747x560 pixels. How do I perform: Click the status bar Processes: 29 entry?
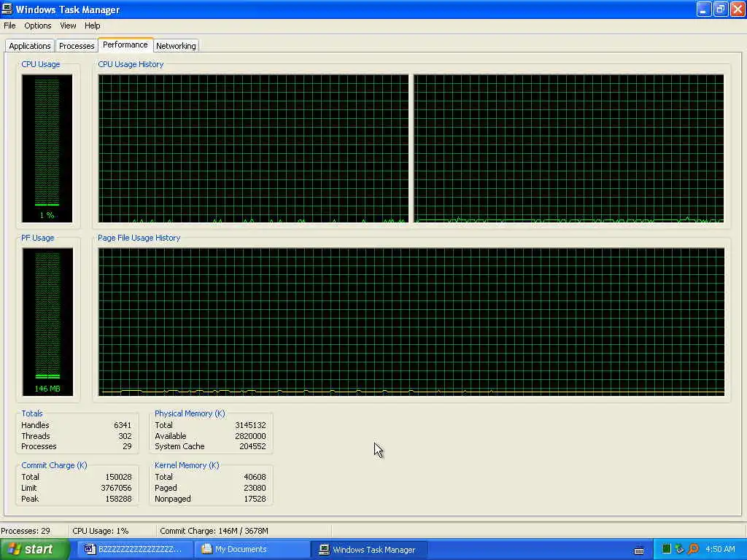coord(26,531)
